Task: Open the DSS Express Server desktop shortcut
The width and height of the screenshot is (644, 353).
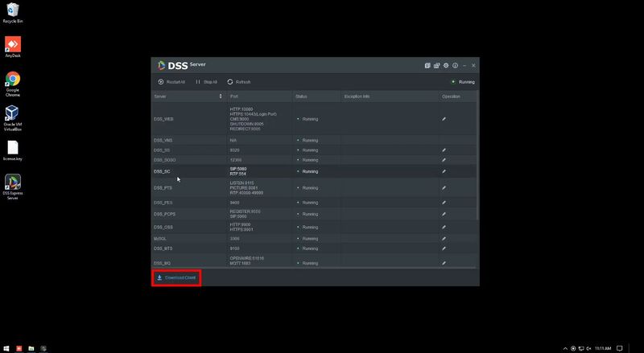Action: (13, 187)
